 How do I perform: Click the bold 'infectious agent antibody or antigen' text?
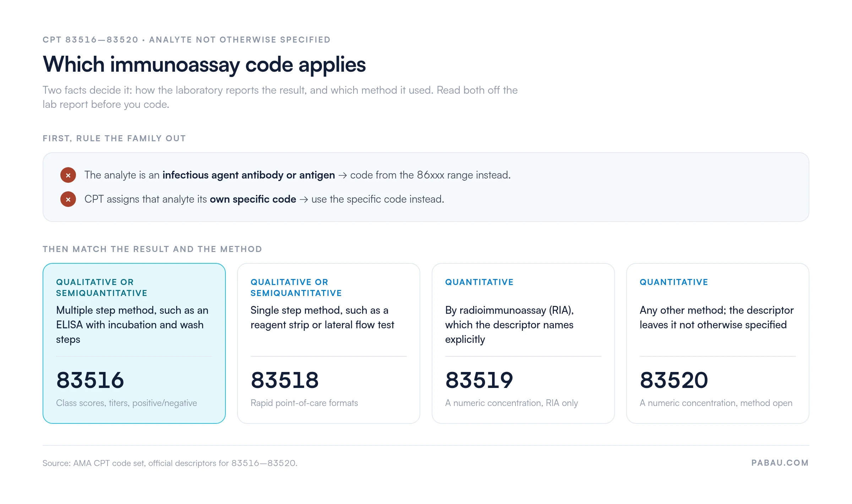(248, 175)
